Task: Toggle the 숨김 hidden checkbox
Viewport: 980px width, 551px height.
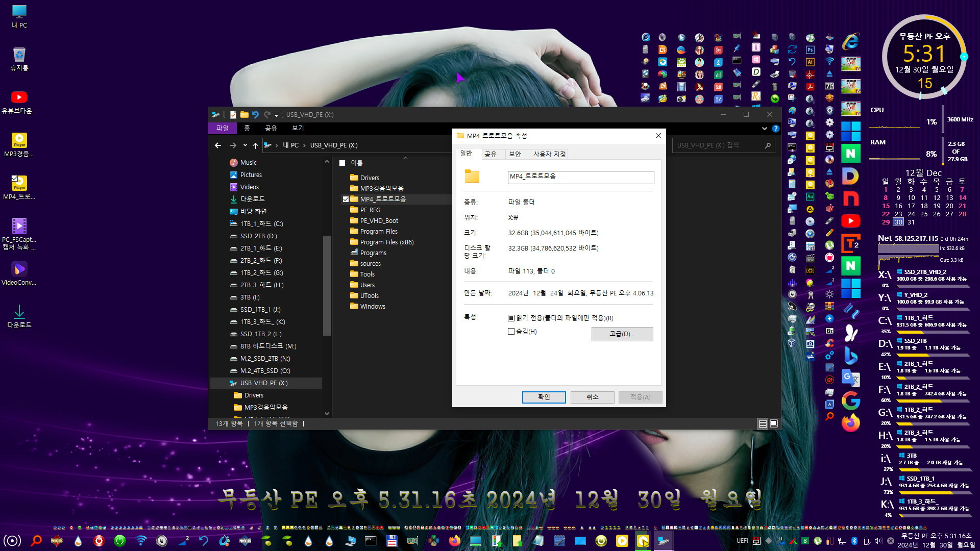Action: tap(511, 332)
